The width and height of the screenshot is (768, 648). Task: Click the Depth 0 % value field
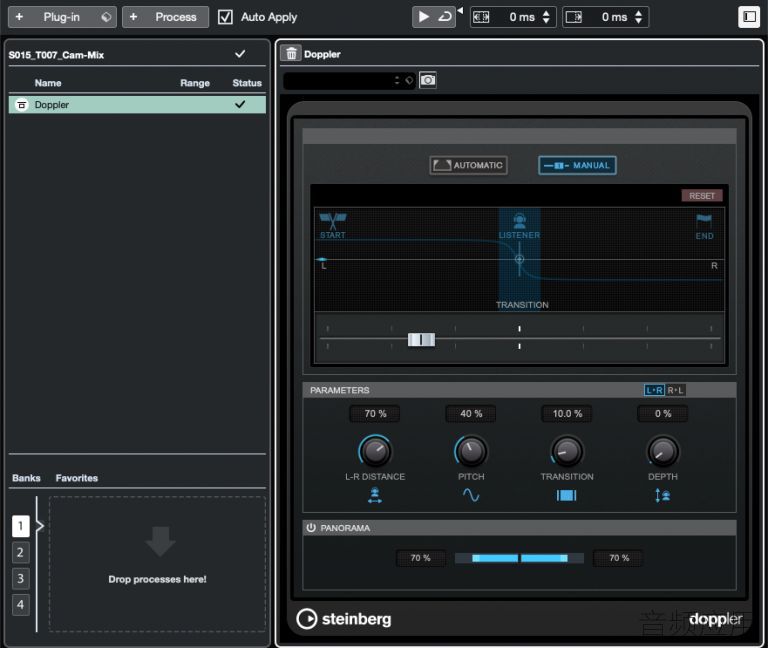pyautogui.click(x=663, y=413)
